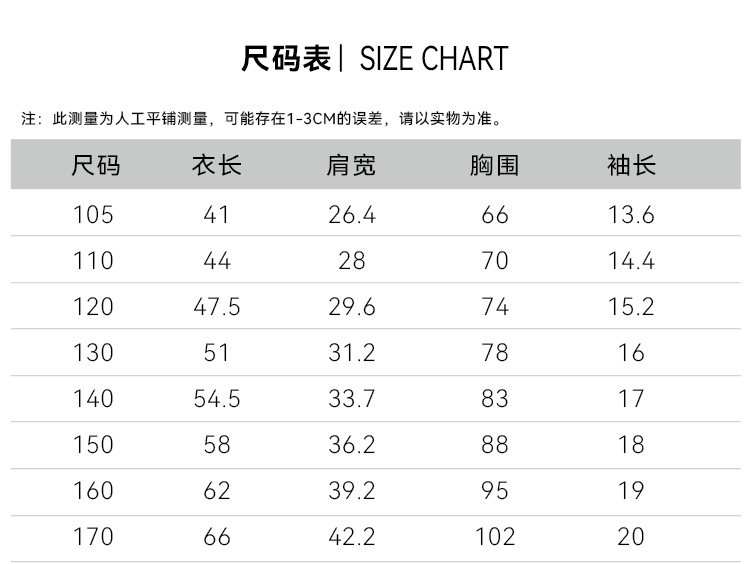Select the shoulder width value 26.4
This screenshot has height=564, width=750.
pyautogui.click(x=352, y=215)
